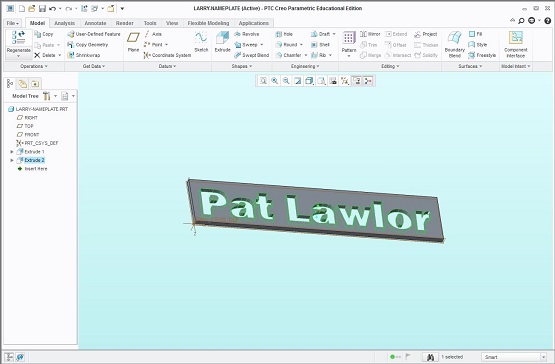Click Copy Geometry tool
This screenshot has height=364, width=555.
[x=88, y=45]
